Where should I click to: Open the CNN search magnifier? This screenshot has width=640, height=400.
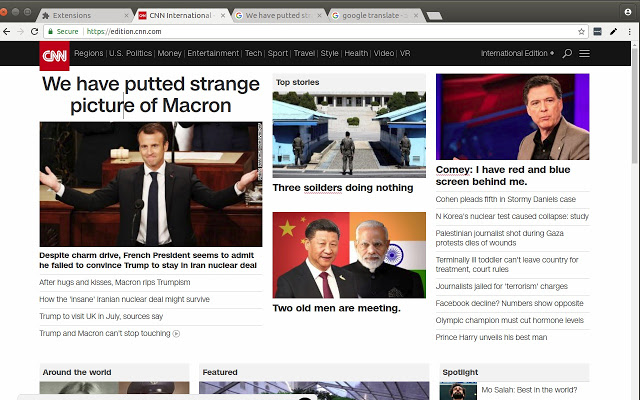(x=567, y=53)
